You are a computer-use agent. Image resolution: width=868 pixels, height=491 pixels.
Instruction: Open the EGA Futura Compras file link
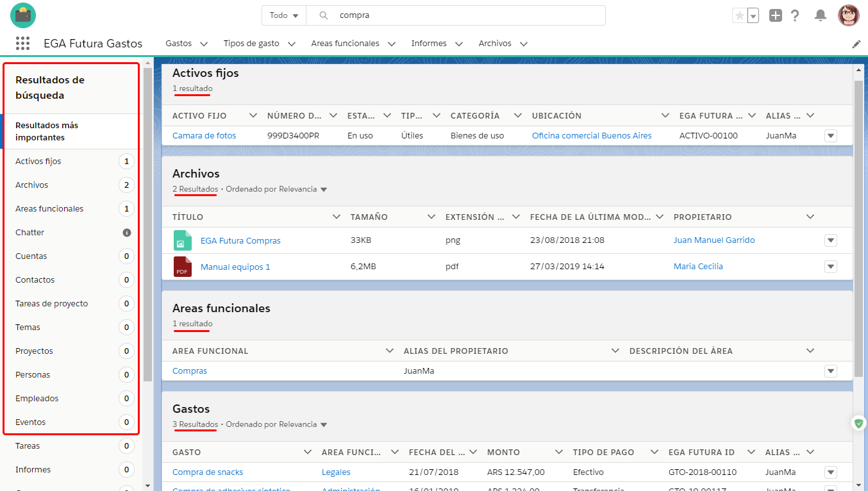click(x=240, y=241)
